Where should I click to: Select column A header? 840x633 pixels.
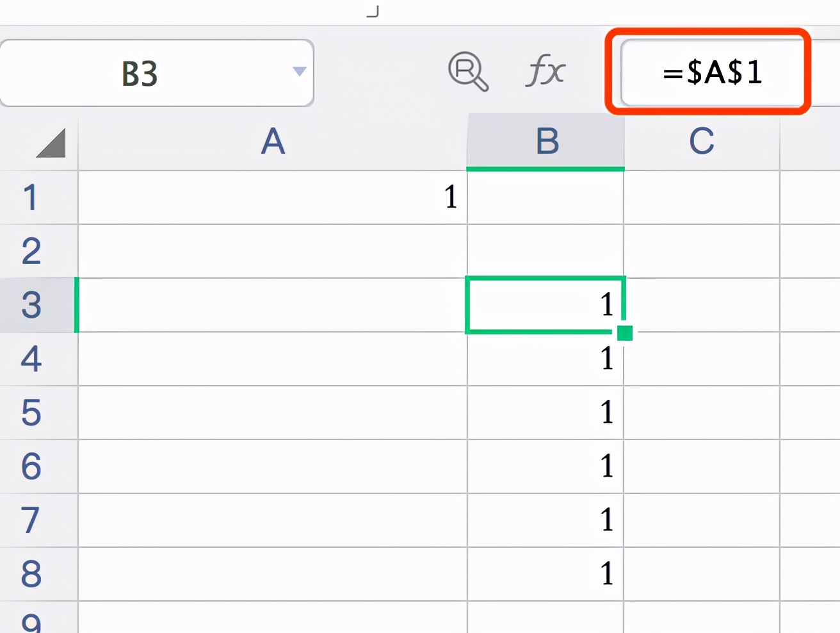coord(273,142)
